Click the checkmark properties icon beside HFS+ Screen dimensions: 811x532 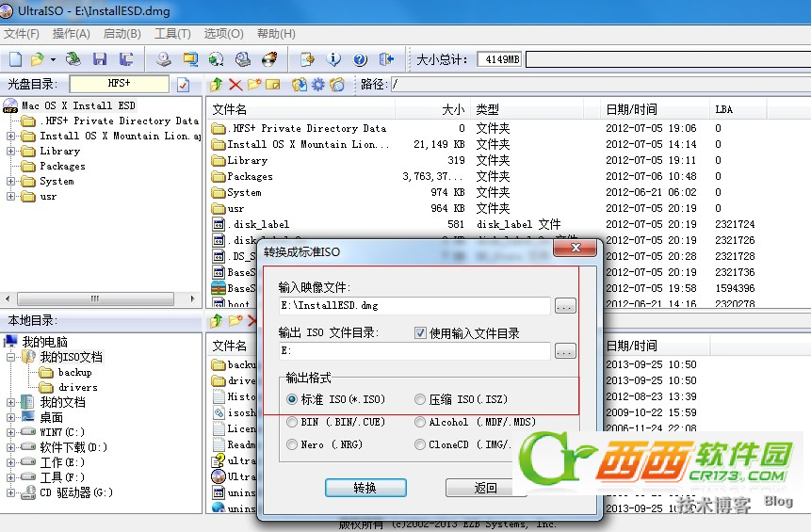(x=183, y=84)
